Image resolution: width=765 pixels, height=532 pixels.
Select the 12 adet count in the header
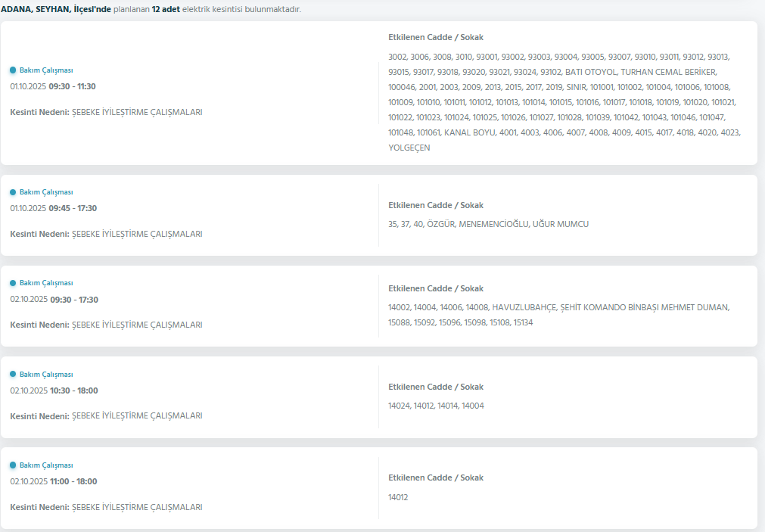(x=166, y=9)
